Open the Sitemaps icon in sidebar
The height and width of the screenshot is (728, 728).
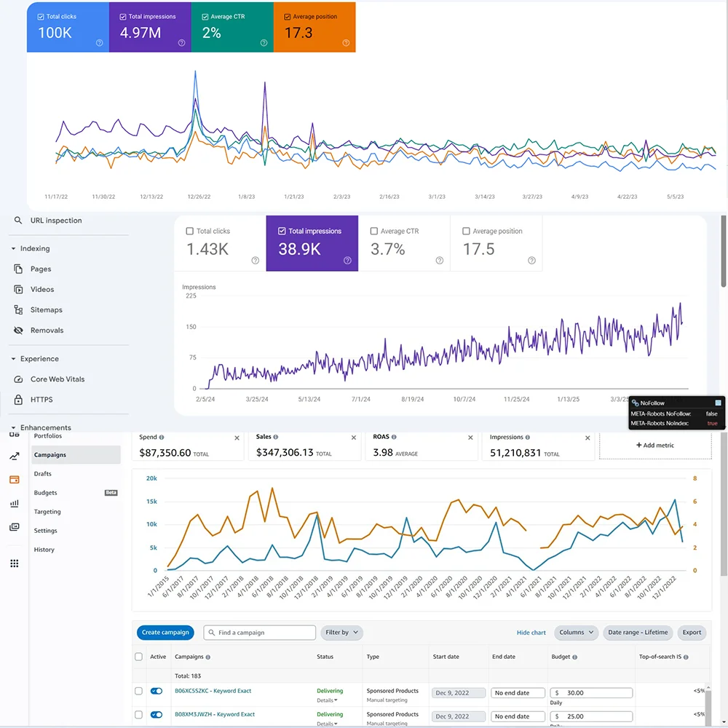pos(18,310)
